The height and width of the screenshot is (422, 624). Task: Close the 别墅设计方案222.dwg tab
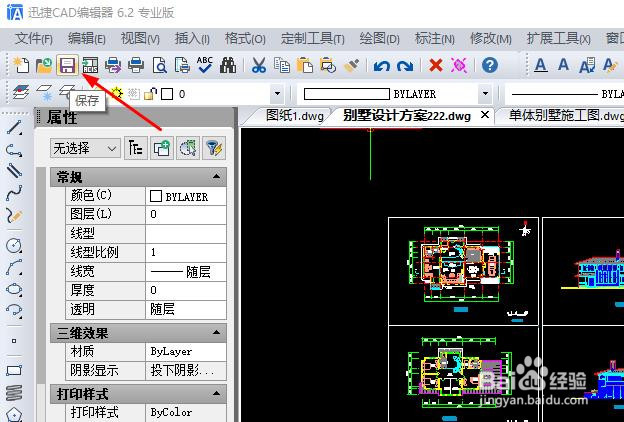(485, 115)
